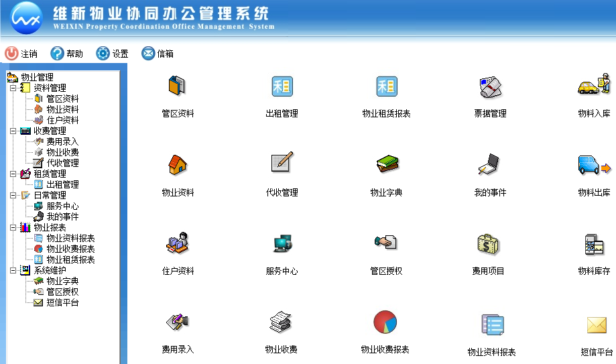
Task: Open the 物料入库 taxi icon
Action: point(594,86)
